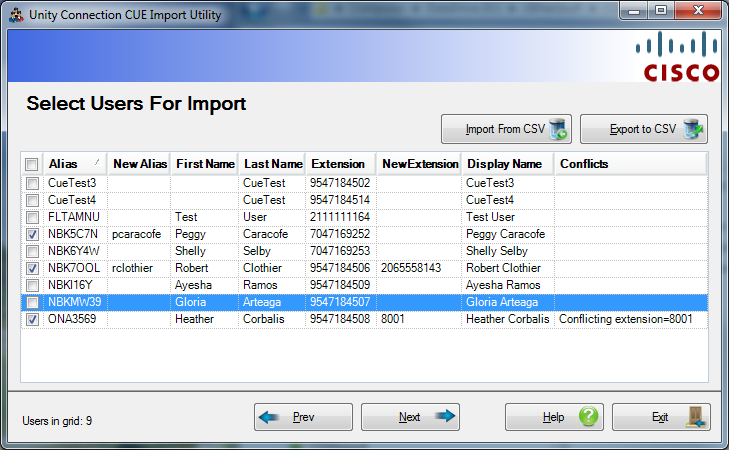Screen dimensions: 729x450
Task: Click the Corbalis last name cell
Action: 272,319
